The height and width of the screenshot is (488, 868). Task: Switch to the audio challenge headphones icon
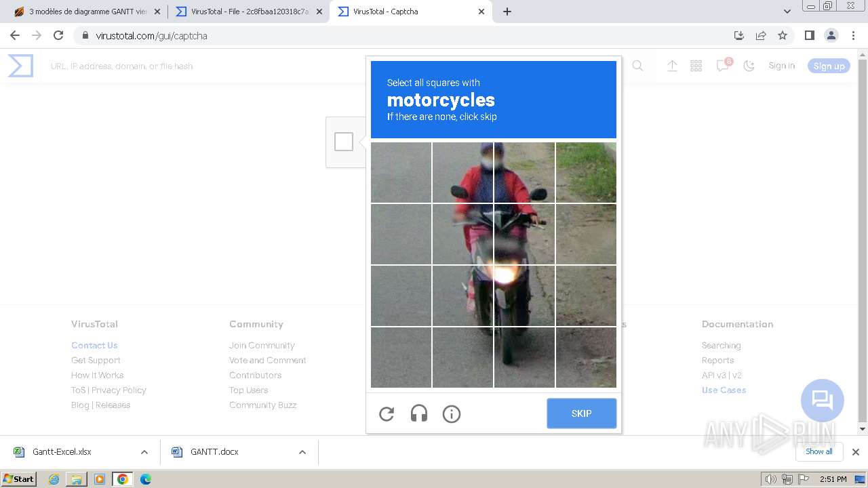419,413
